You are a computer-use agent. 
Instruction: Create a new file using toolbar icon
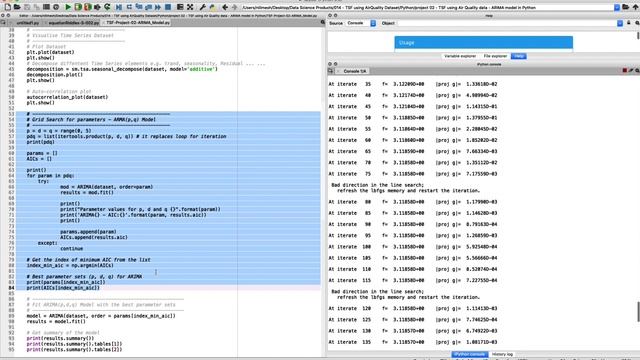tap(7, 7)
